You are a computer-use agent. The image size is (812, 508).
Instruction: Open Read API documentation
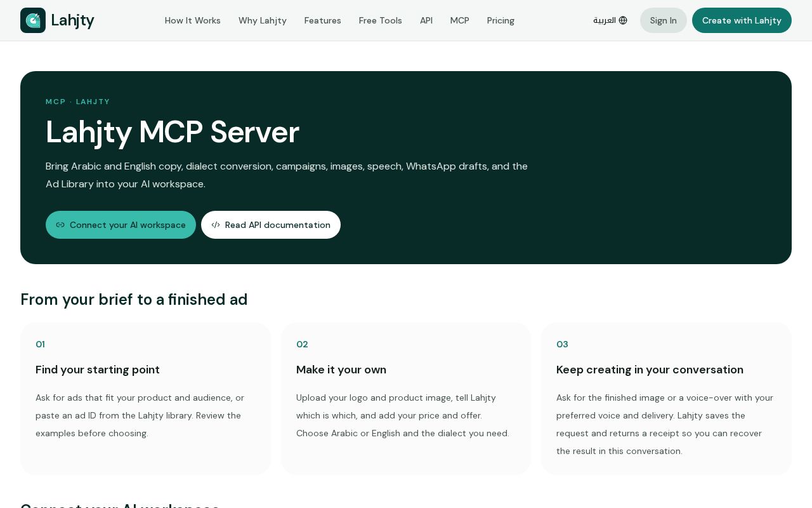point(271,225)
